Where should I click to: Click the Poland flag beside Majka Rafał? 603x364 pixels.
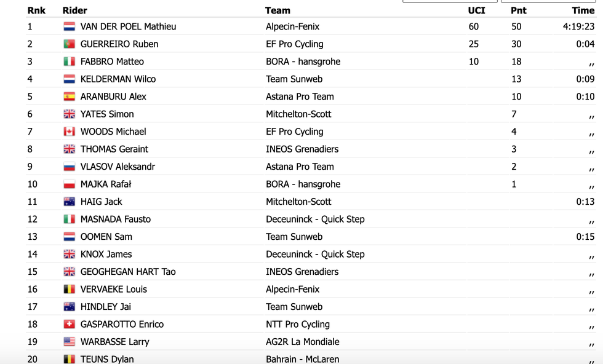pyautogui.click(x=69, y=184)
